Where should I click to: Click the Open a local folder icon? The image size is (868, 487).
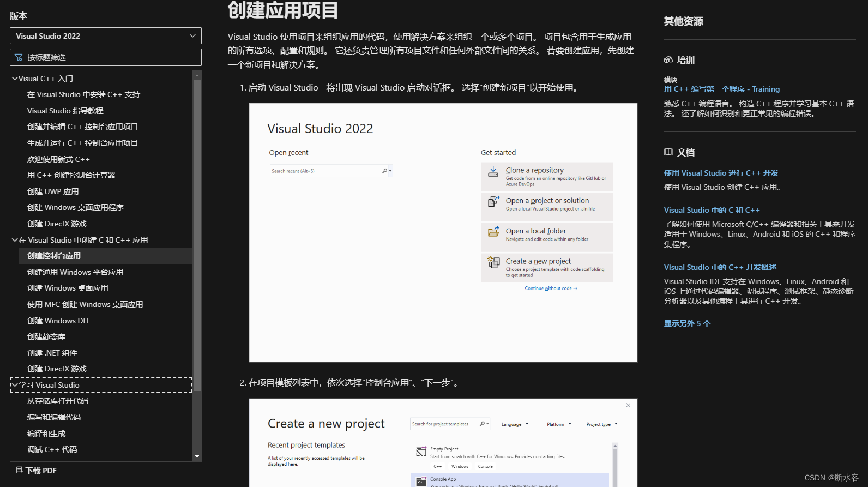[493, 232]
